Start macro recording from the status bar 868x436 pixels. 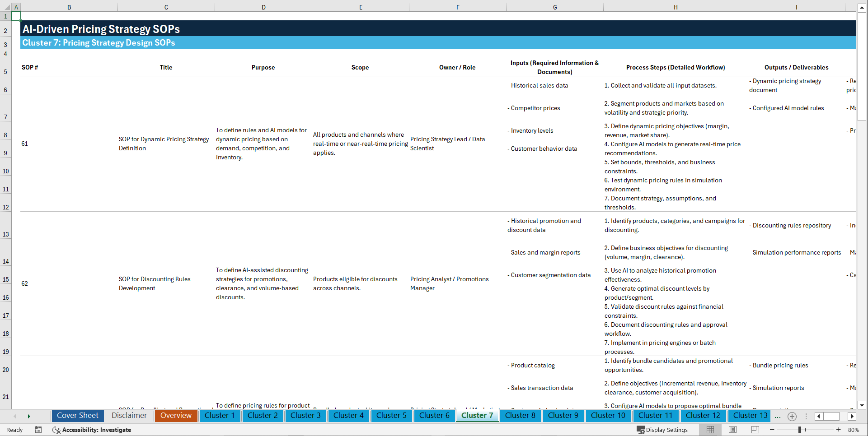tap(38, 430)
